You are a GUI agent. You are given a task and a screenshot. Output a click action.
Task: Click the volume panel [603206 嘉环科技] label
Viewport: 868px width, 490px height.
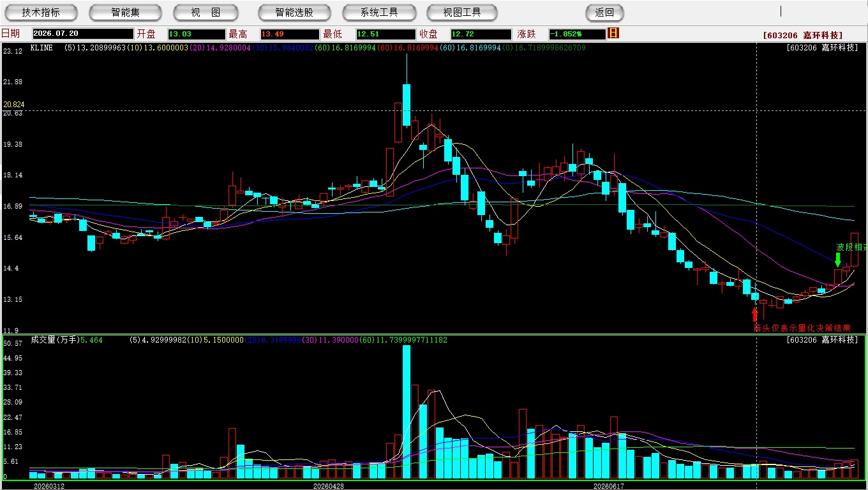click(x=823, y=340)
